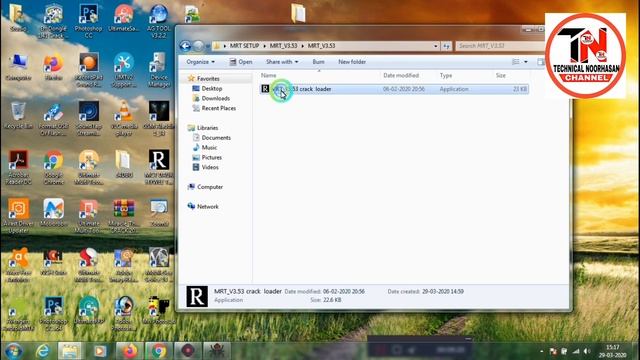
Task: Select VLC media player desktop shortcut
Action: [x=124, y=118]
